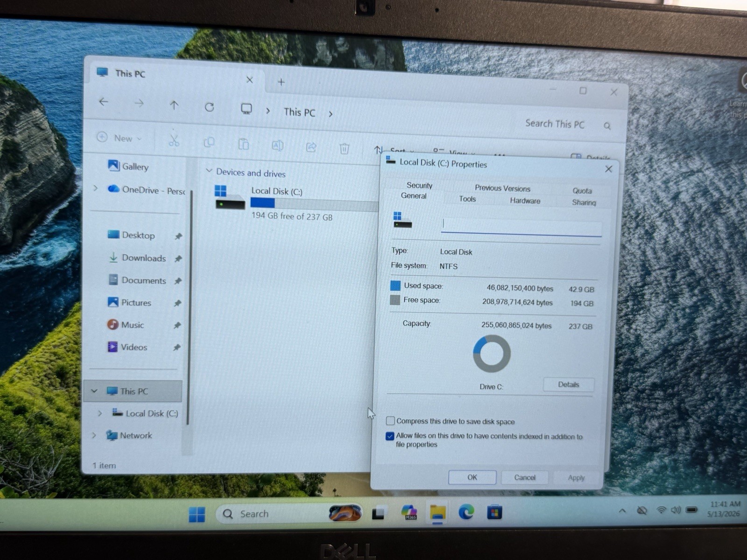Open Windows Start menu

[197, 514]
